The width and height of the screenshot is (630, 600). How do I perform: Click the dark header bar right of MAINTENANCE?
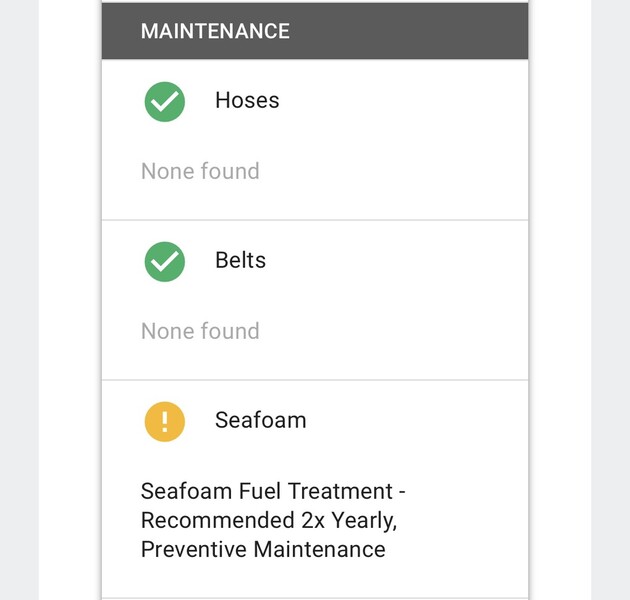[410, 31]
